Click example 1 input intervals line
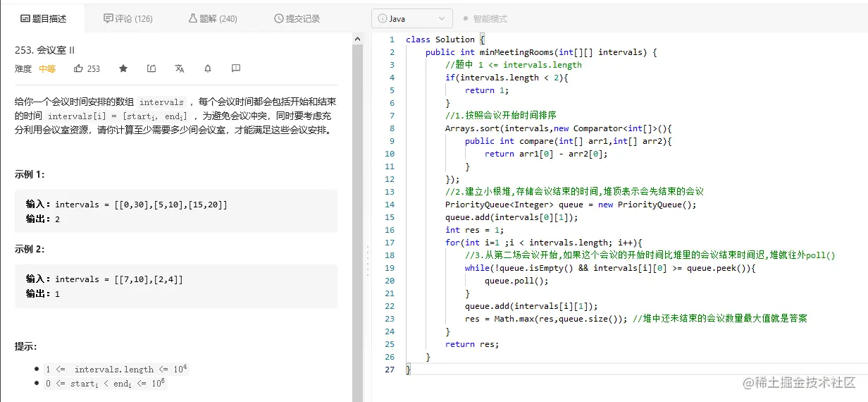The width and height of the screenshot is (868, 402). click(127, 205)
